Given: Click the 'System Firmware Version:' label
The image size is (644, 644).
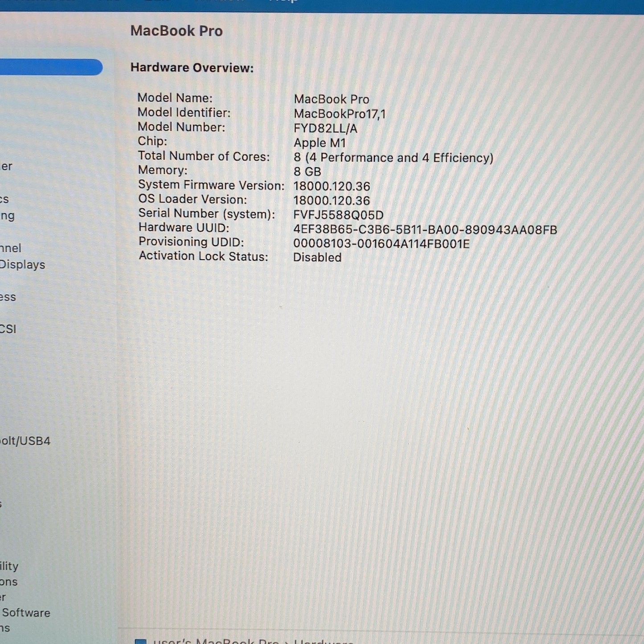Looking at the screenshot, I should tap(211, 185).
